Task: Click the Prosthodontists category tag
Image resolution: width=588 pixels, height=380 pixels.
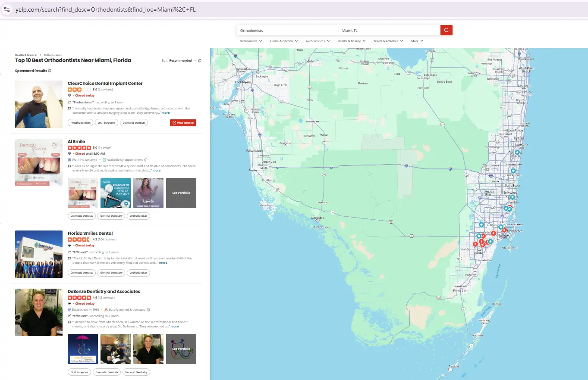Action: coord(81,123)
